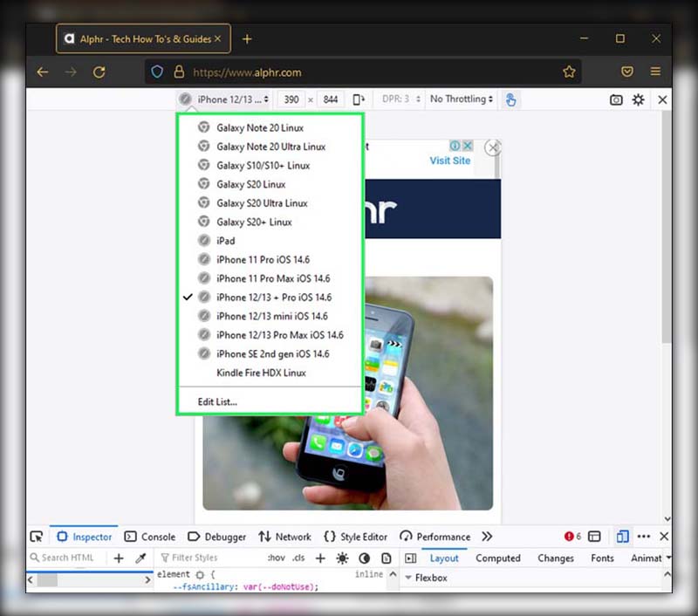Toggle print media simulation

387,558
